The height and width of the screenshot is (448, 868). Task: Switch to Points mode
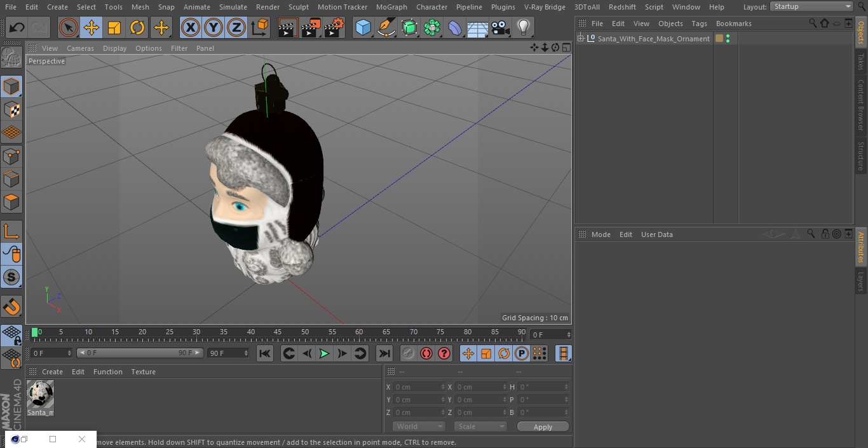11,156
